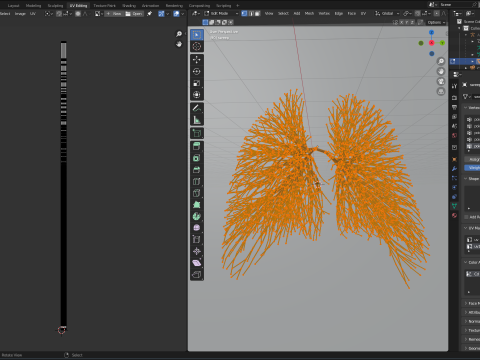480x360 pixels.
Task: Select the Shrink/Fatten tool
Action: [x=197, y=251]
